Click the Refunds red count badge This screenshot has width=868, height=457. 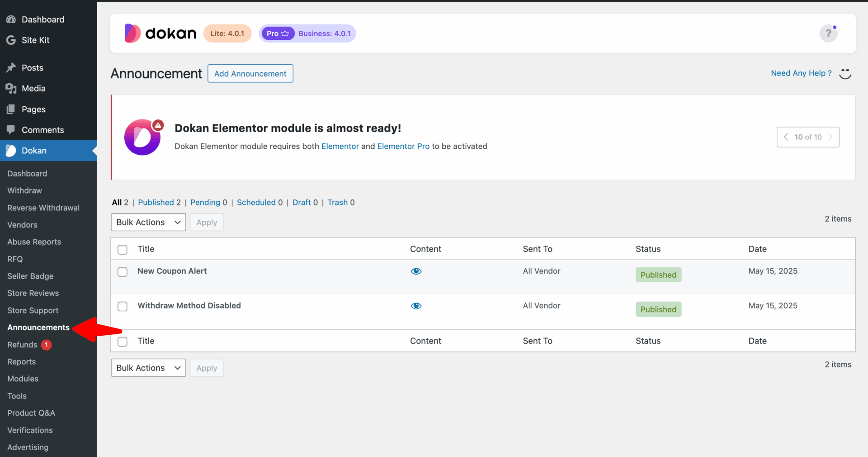point(47,345)
